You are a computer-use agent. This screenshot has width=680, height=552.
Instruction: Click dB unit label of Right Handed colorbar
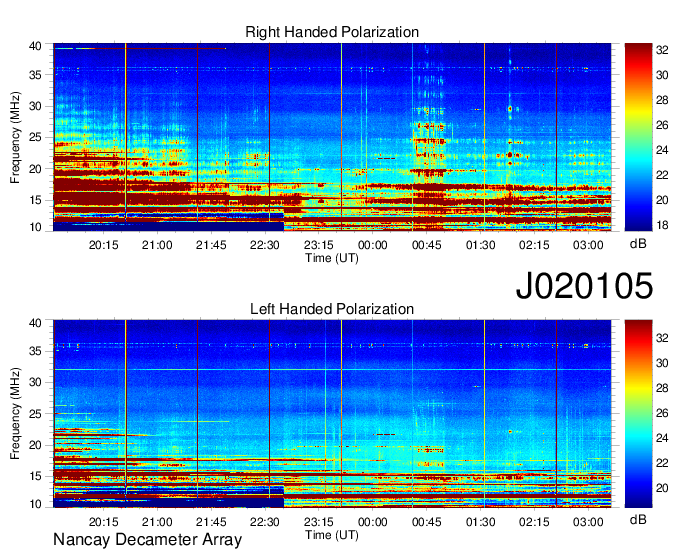click(x=638, y=244)
